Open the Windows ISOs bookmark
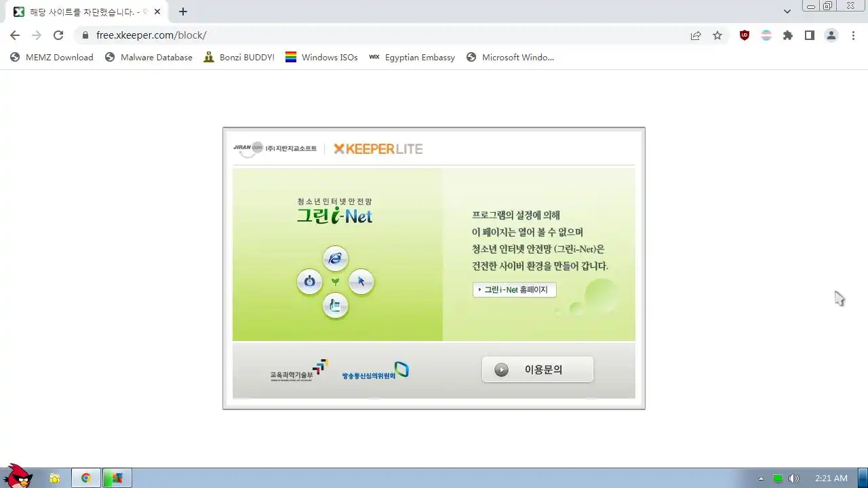 (321, 58)
